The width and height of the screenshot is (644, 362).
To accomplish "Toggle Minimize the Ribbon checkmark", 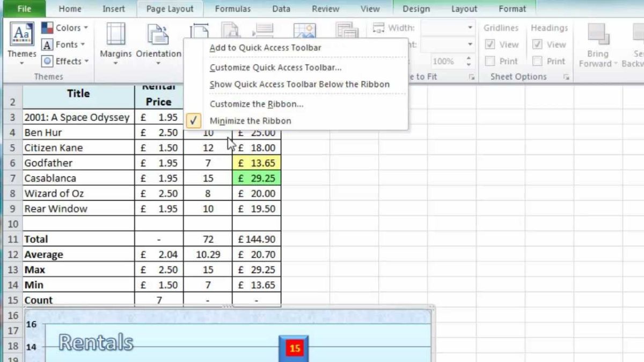I will pos(193,121).
